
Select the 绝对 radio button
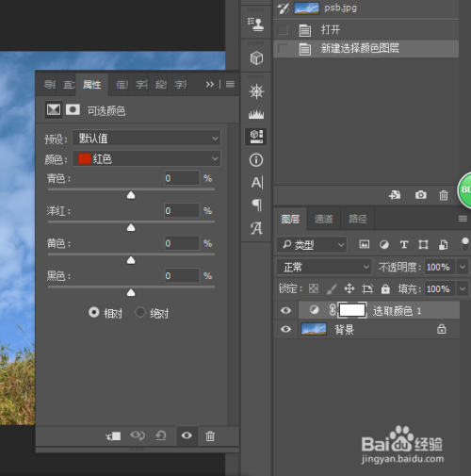coord(140,312)
